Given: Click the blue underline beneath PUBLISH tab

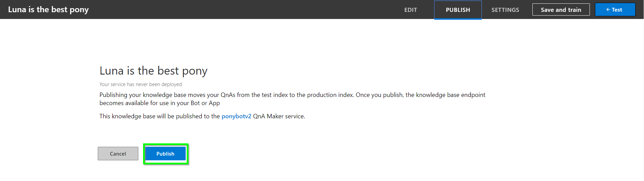Looking at the screenshot, I should (458, 19).
